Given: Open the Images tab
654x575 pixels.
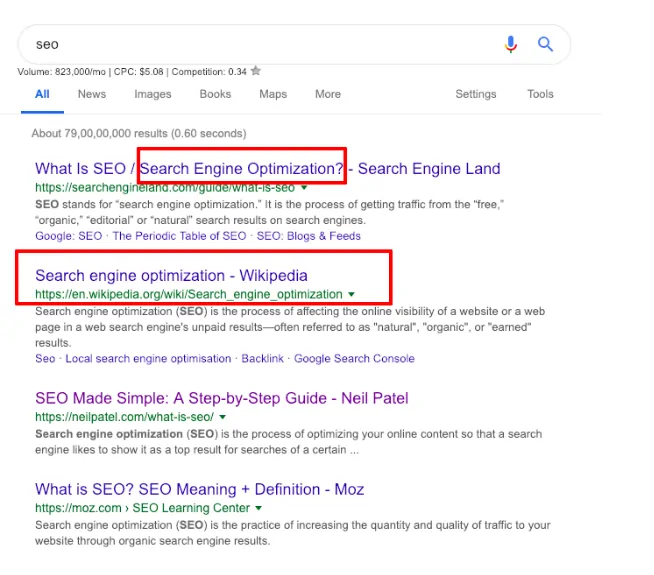Looking at the screenshot, I should coord(153,94).
